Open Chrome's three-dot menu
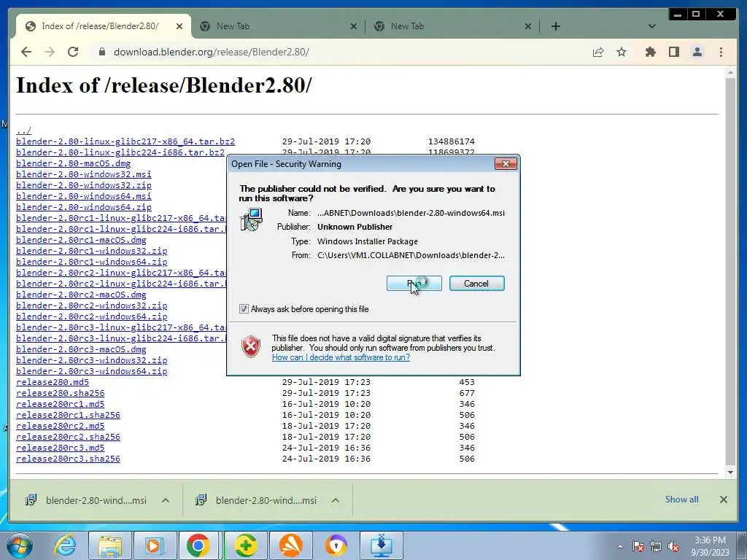 tap(721, 52)
